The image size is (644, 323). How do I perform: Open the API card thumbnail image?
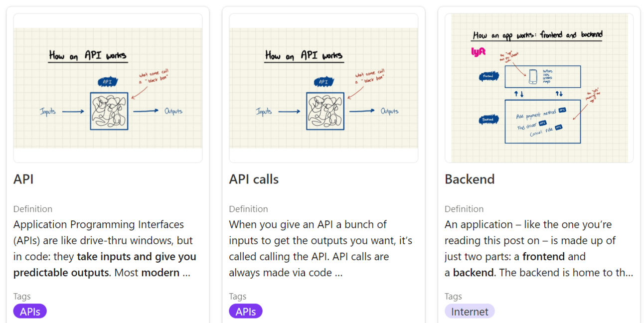click(x=108, y=88)
